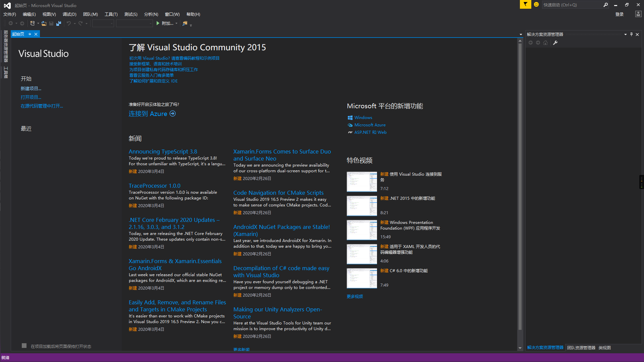
Task: Switch to the 类视图 tab
Action: [605, 348]
